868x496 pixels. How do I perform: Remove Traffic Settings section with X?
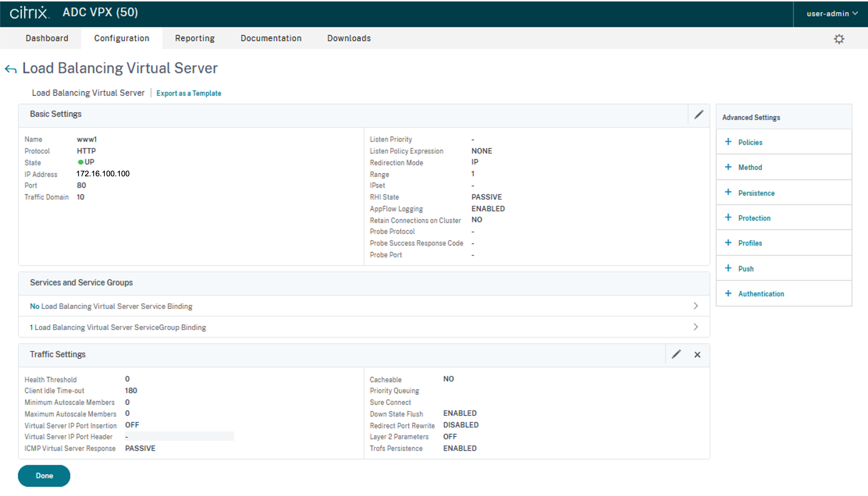pos(697,355)
